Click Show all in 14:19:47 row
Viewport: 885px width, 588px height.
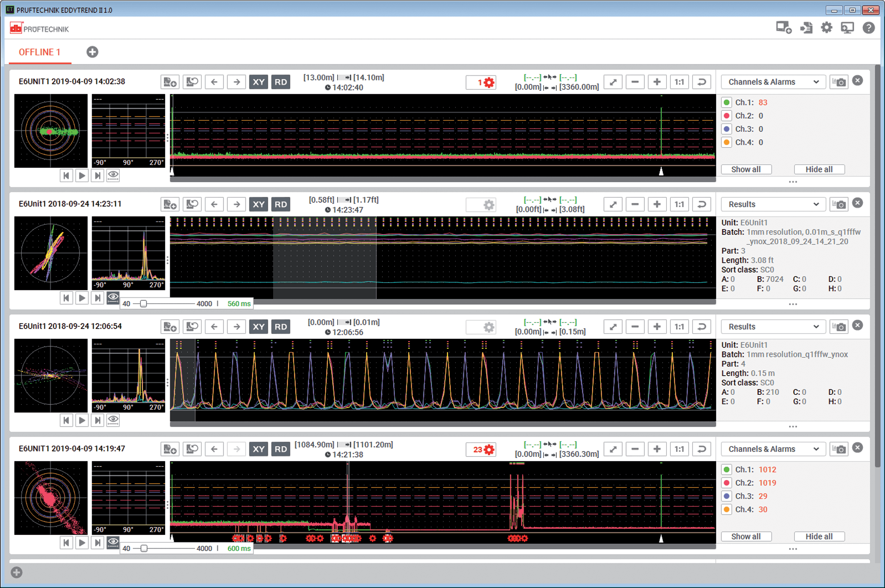[x=746, y=536]
